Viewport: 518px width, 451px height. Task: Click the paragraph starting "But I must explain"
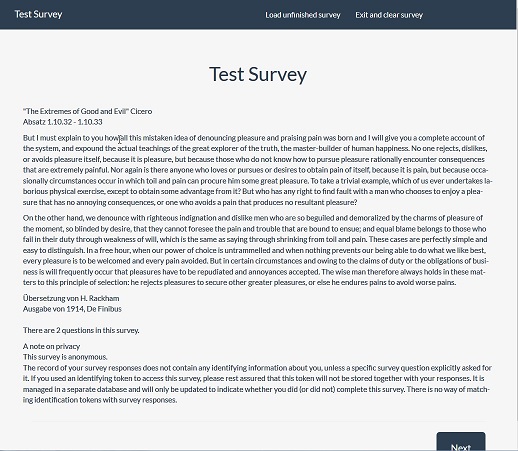tap(257, 170)
